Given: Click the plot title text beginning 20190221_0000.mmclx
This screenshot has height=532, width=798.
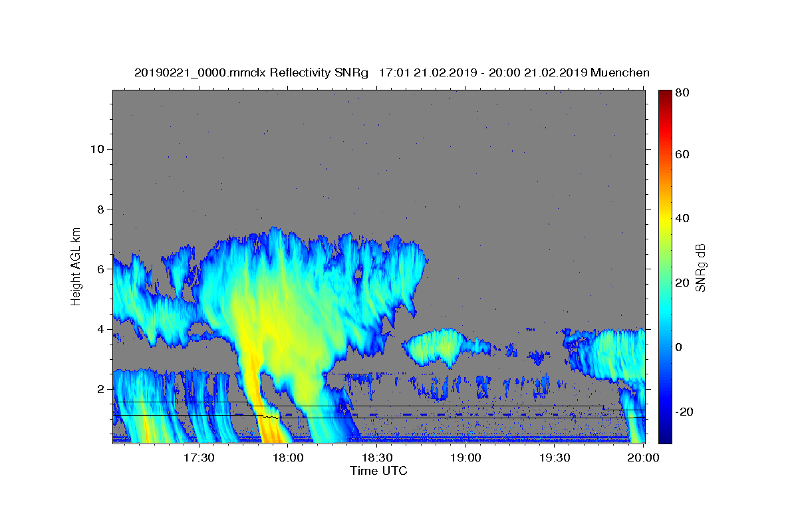Looking at the screenshot, I should point(392,72).
